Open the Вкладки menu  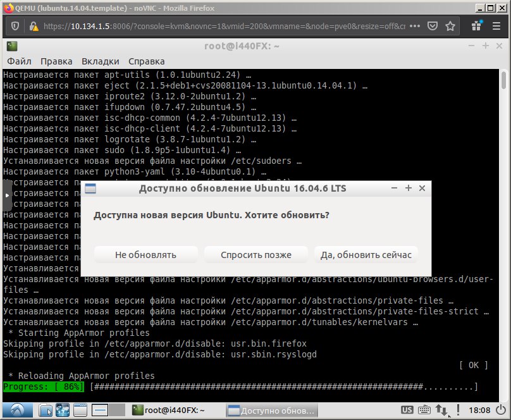pyautogui.click(x=101, y=61)
